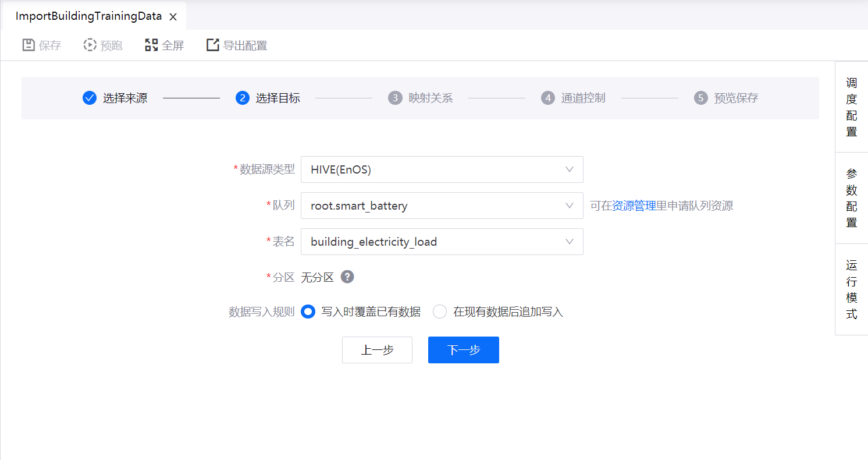Open the 队列 root.smart_battery dropdown
The height and width of the screenshot is (460, 868).
(442, 206)
